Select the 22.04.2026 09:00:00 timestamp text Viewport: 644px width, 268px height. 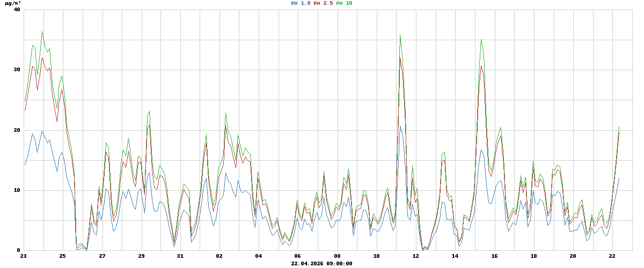point(321,263)
